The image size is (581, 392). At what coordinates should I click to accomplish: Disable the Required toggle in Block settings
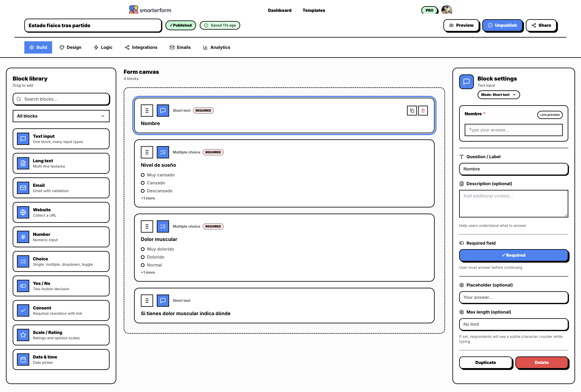514,255
